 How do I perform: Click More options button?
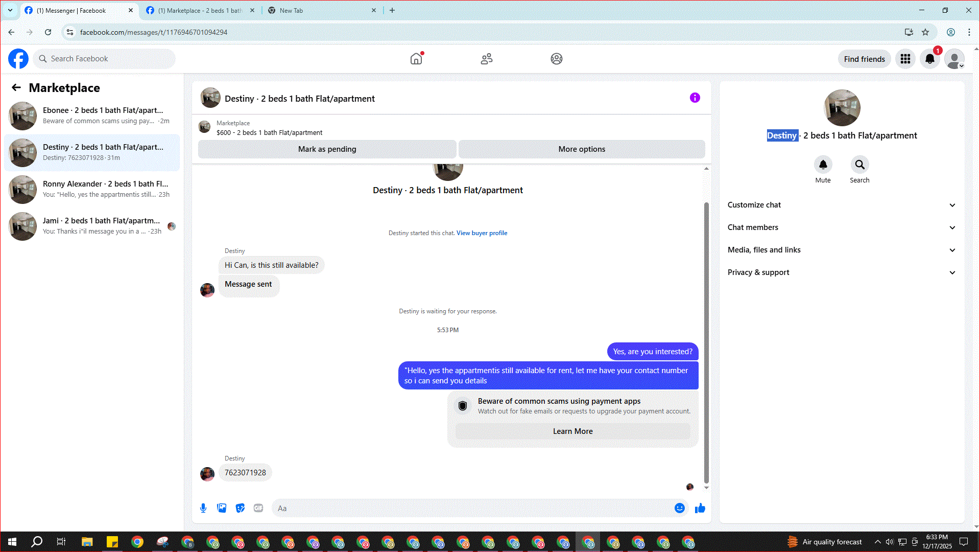tap(582, 149)
